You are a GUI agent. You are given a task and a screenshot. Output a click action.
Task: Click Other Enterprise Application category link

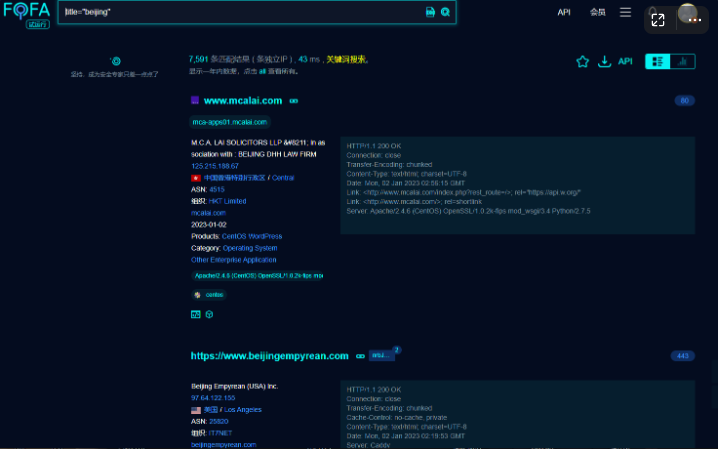point(234,260)
